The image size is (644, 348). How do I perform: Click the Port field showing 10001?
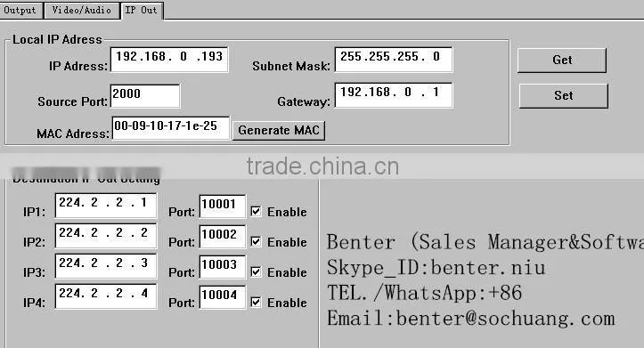pyautogui.click(x=222, y=206)
